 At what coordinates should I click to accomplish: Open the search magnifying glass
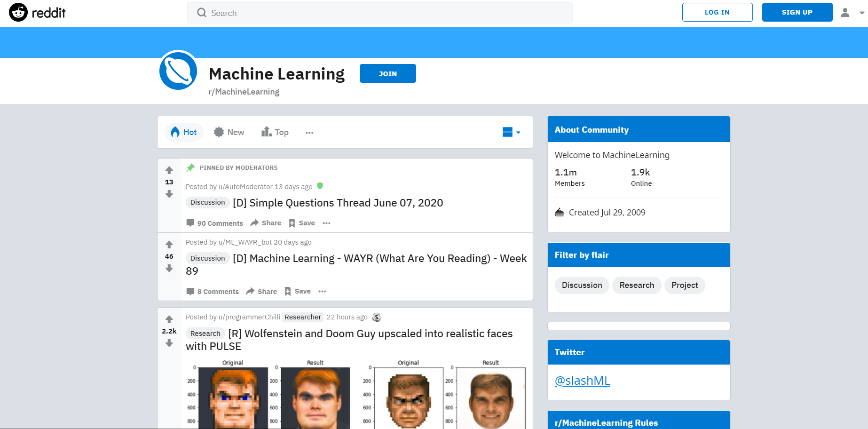pos(201,13)
